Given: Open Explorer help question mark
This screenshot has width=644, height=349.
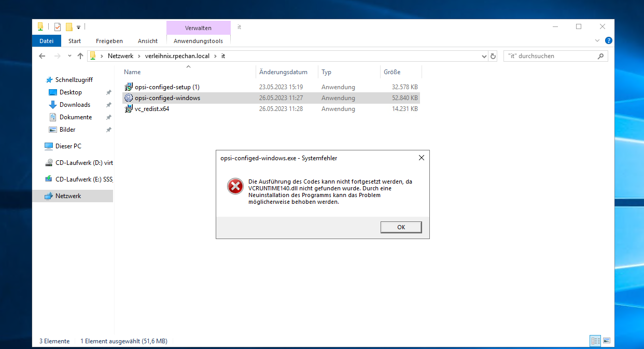Looking at the screenshot, I should [609, 40].
